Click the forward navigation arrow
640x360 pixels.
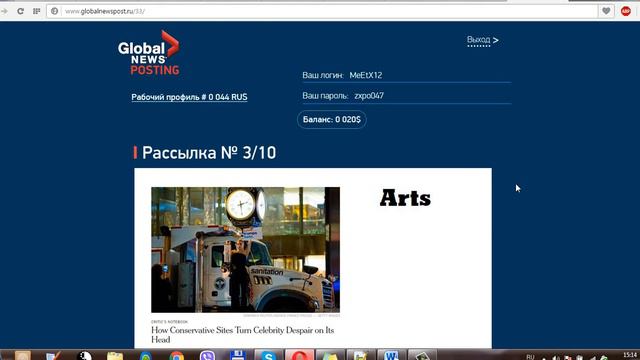4,11
